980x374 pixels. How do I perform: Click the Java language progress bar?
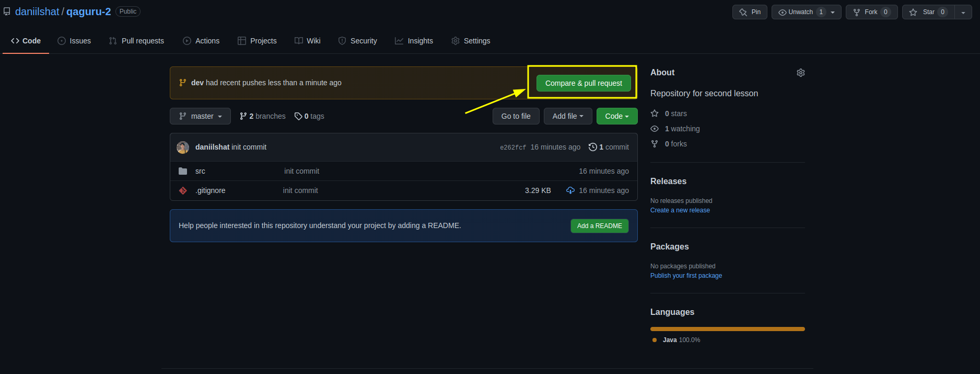727,329
